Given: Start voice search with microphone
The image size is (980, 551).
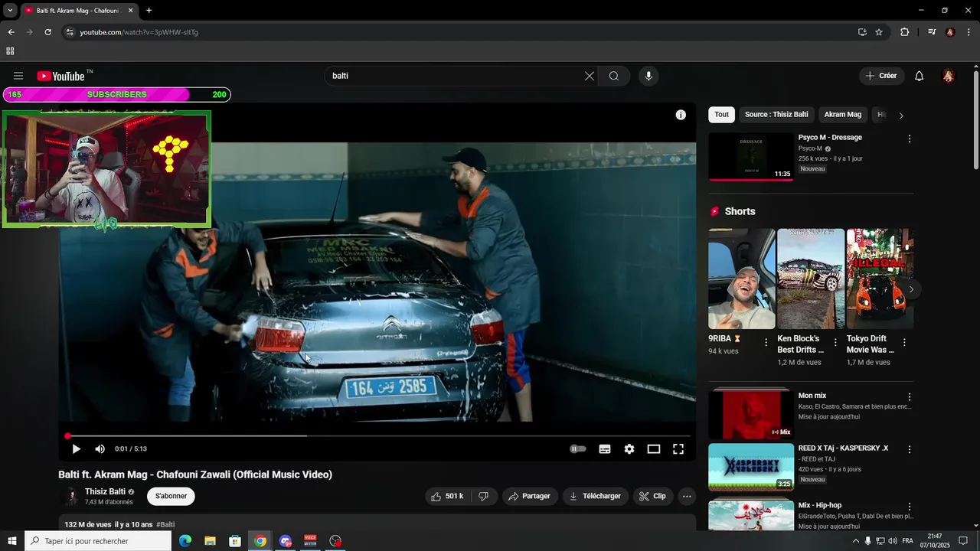Looking at the screenshot, I should pos(648,76).
